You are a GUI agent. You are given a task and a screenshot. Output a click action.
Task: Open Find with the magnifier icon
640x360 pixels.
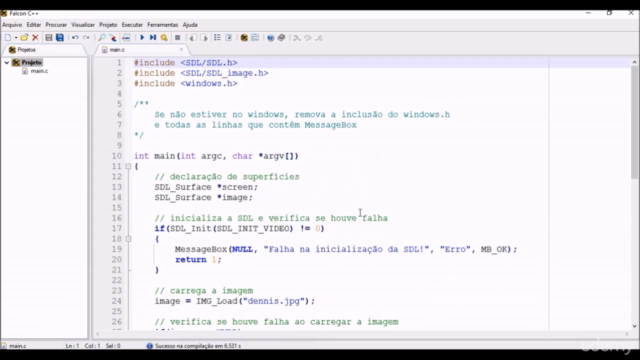click(x=102, y=38)
